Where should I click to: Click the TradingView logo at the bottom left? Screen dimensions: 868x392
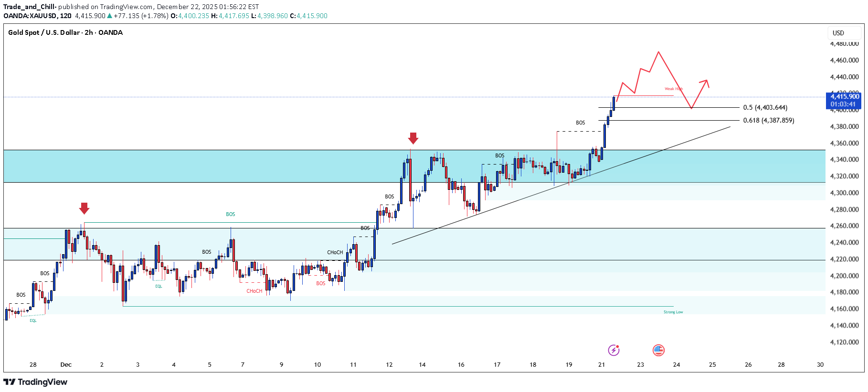tap(36, 382)
